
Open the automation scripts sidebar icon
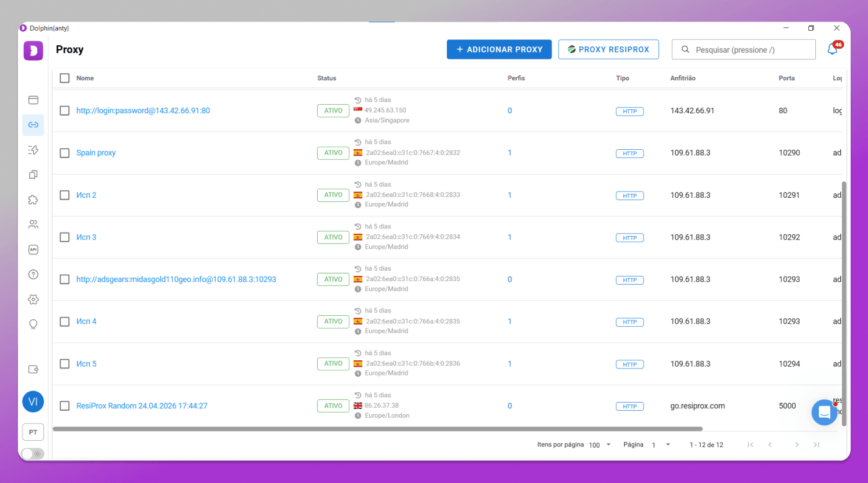(33, 150)
